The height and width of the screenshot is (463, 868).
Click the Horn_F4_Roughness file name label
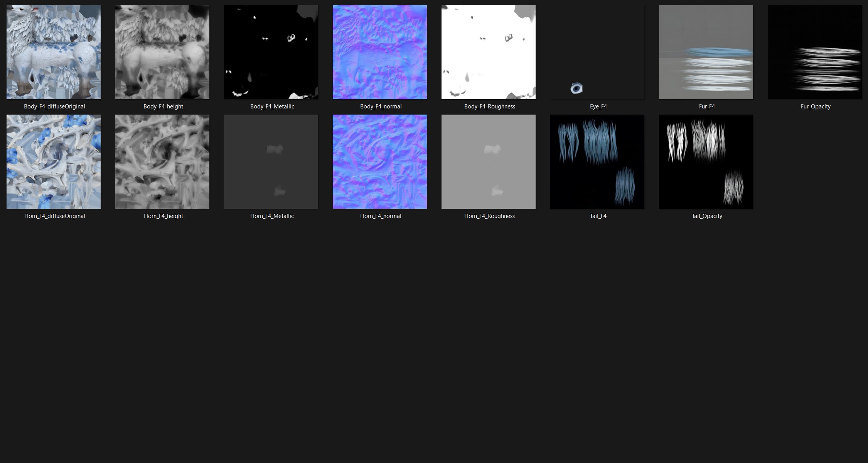[x=489, y=216]
